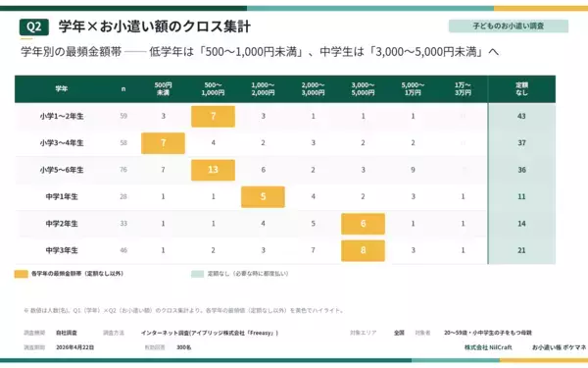Image resolution: width=588 pixels, height=368 pixels.
Task: Click n value '59' for 小学1〜2年生
Action: coord(123,117)
